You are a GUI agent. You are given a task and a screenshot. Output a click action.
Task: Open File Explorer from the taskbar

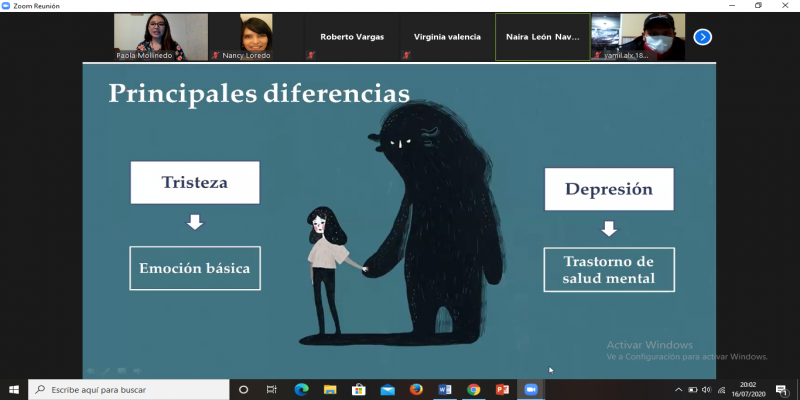tap(330, 390)
